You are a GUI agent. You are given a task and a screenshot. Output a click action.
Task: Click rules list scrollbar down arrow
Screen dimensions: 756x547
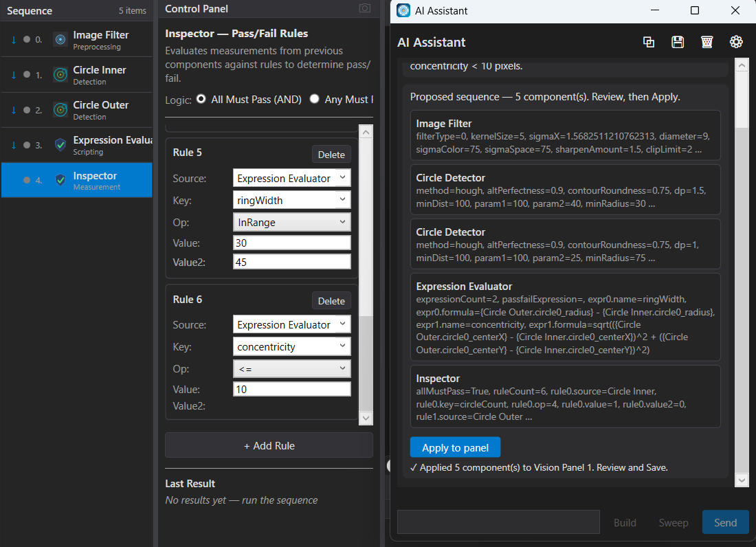click(366, 418)
